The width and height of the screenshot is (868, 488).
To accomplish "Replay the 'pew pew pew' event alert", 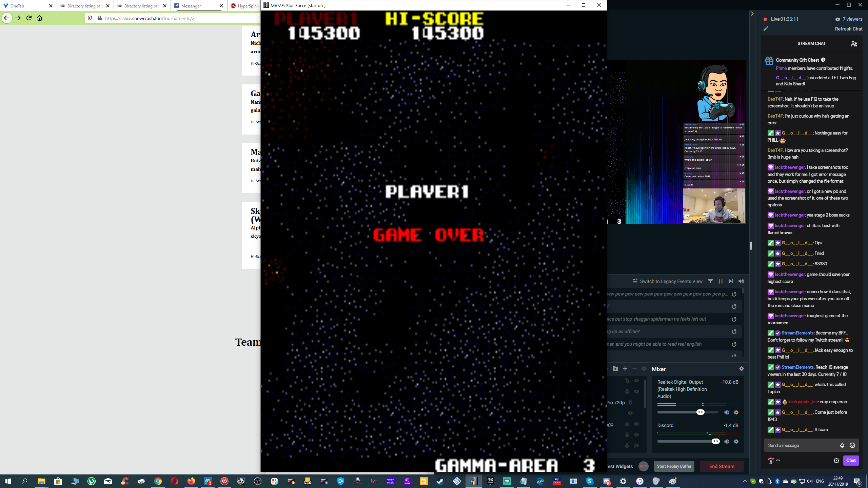I will coord(734,294).
